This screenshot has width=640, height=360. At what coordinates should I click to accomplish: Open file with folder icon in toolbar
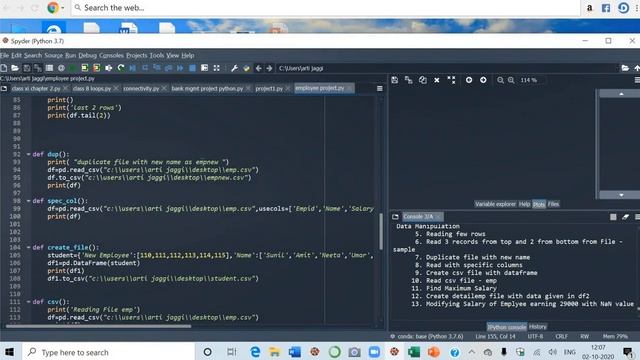(15, 68)
